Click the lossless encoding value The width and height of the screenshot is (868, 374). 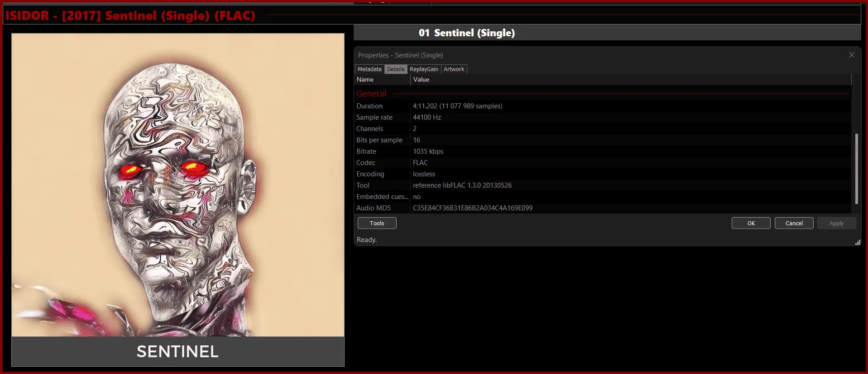pyautogui.click(x=424, y=174)
